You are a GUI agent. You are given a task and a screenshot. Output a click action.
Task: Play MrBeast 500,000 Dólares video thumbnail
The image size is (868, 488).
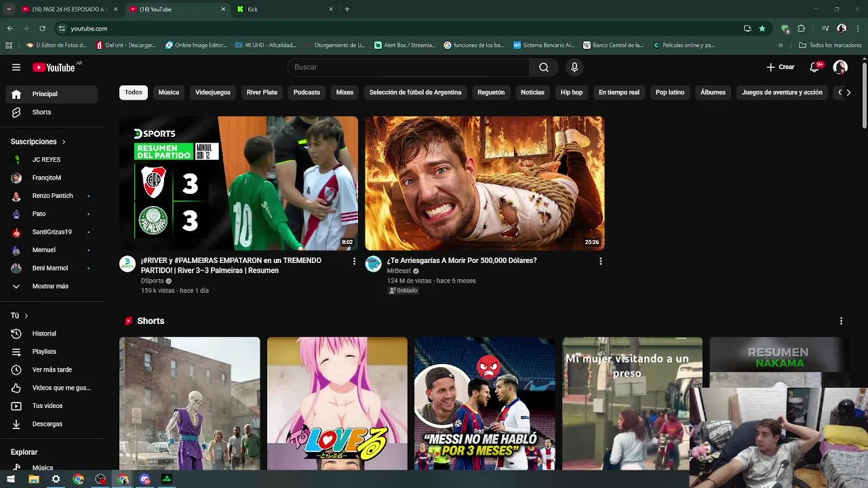point(485,183)
